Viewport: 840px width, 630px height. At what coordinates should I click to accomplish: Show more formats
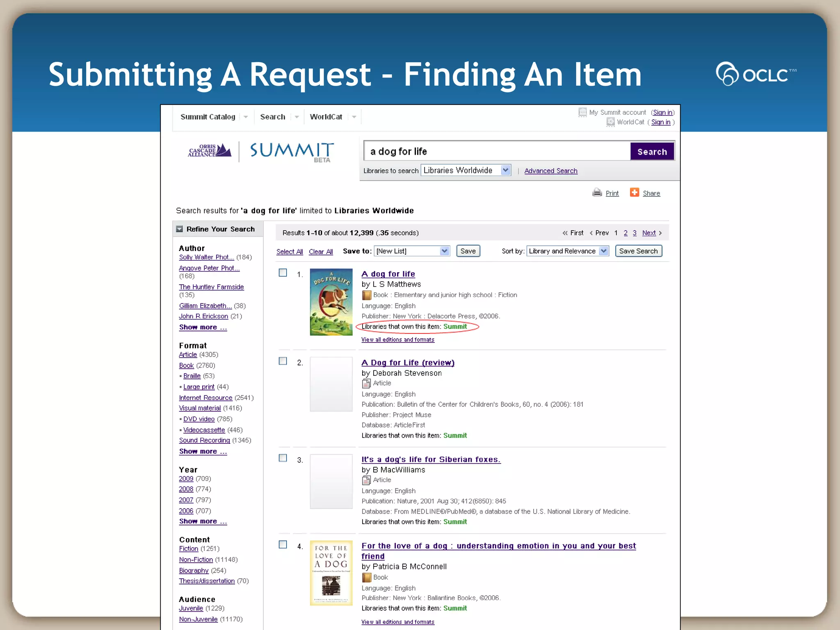point(203,452)
